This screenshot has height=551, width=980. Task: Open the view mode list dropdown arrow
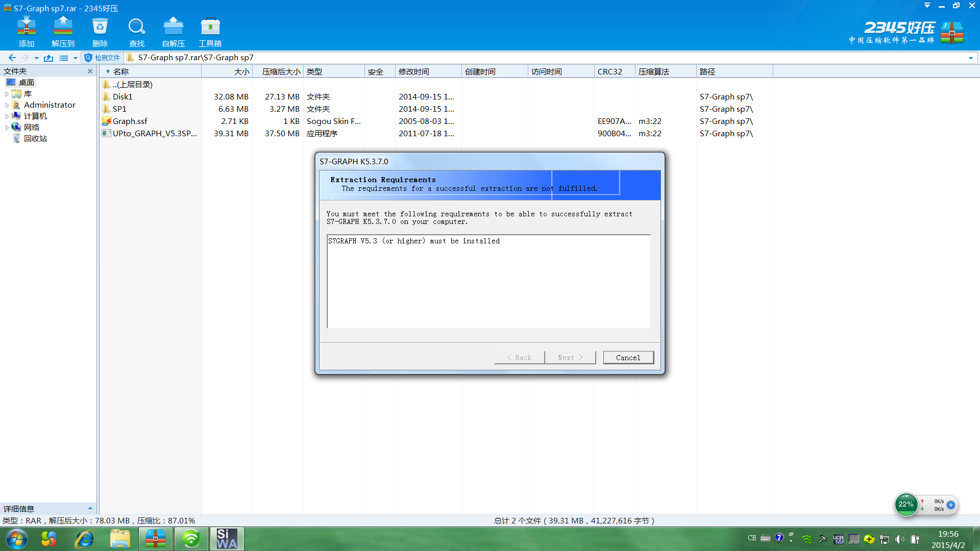pos(76,58)
